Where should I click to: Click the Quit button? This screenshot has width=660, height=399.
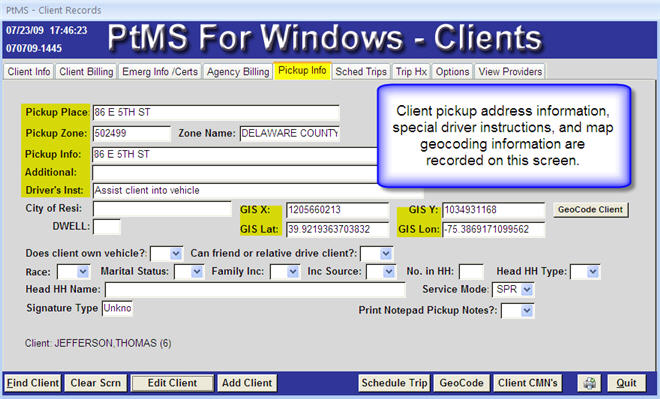coord(626,383)
